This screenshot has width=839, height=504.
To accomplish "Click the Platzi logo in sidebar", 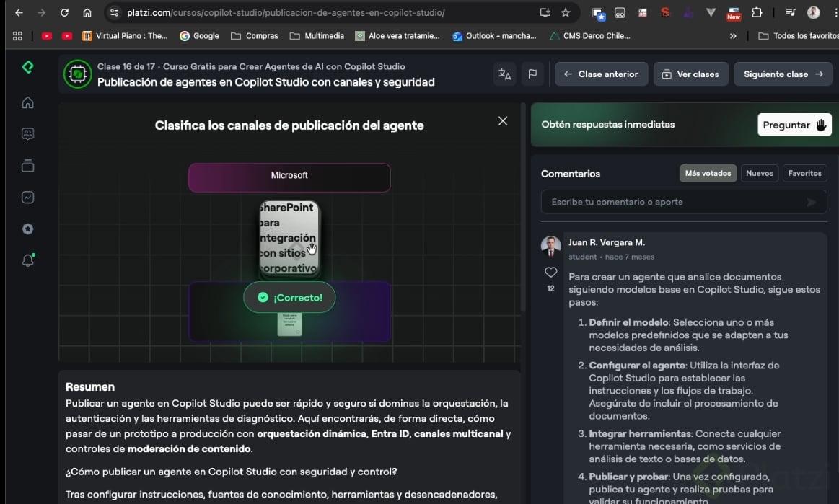I will point(28,67).
